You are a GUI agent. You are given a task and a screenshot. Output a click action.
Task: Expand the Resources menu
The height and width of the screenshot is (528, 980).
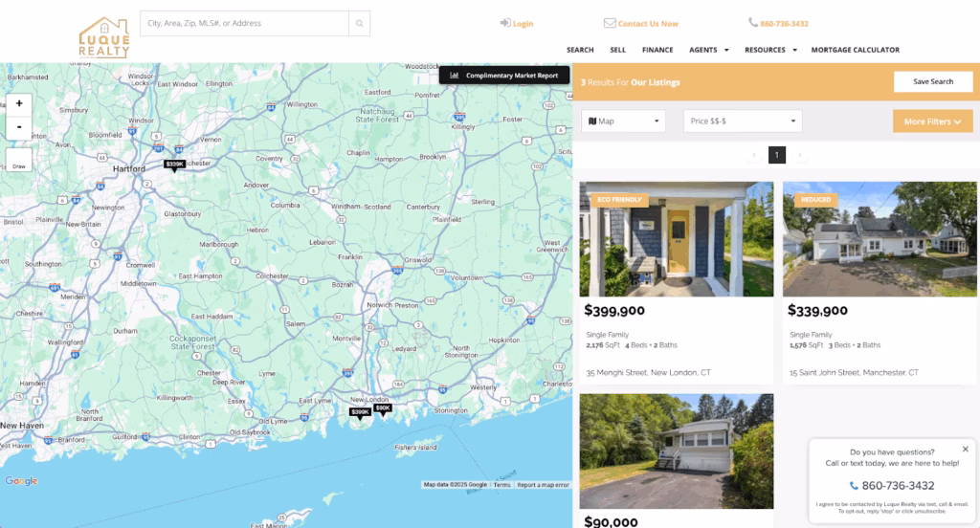(770, 50)
